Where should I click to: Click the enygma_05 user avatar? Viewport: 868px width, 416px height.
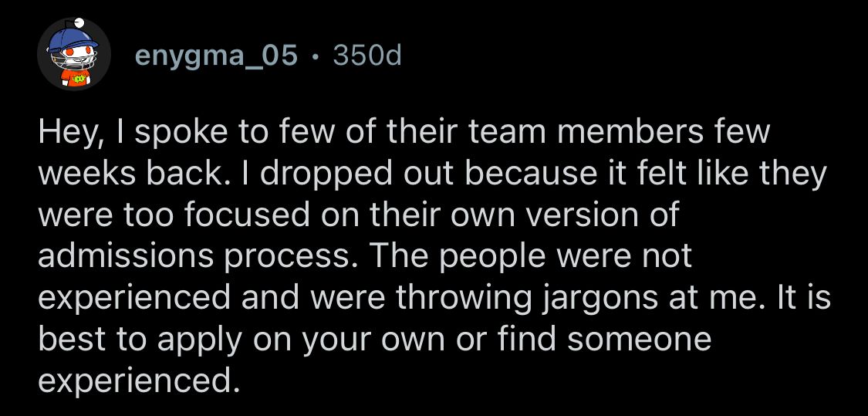75,57
